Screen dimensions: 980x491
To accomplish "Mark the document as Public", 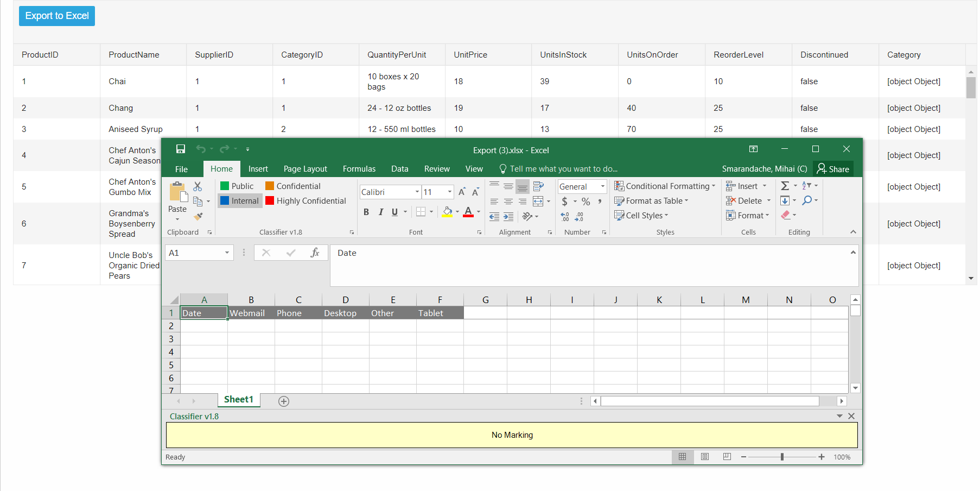I will click(237, 186).
